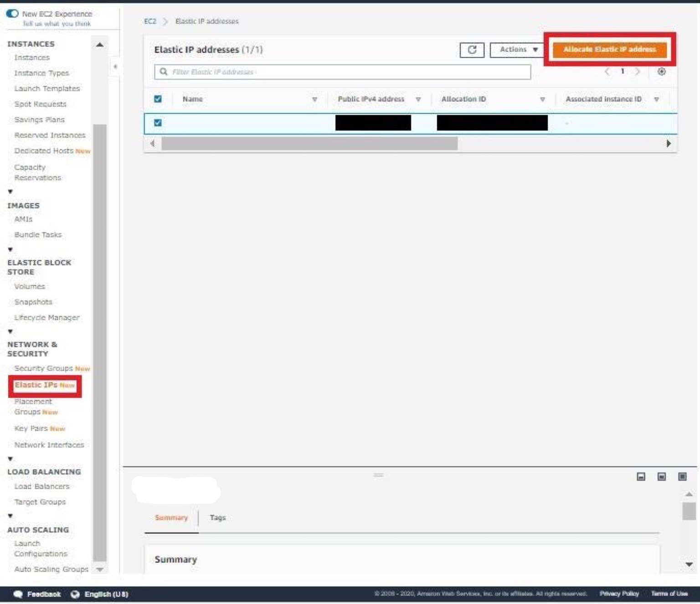The image size is (700, 604).
Task: Click Allocate Elastic IP address button
Action: [x=609, y=49]
